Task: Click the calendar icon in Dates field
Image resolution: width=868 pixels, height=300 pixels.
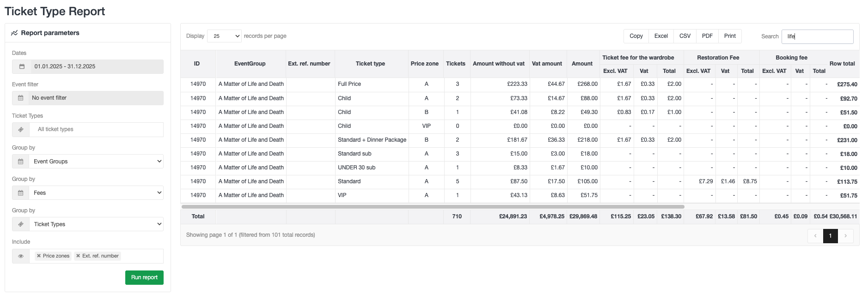Action: 22,66
